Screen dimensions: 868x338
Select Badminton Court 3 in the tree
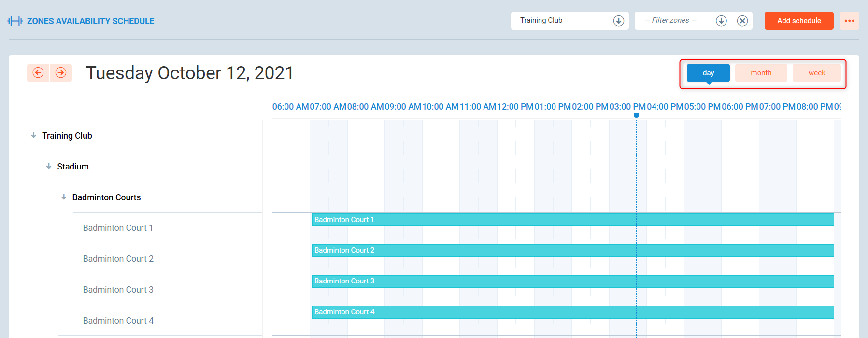[x=118, y=290]
